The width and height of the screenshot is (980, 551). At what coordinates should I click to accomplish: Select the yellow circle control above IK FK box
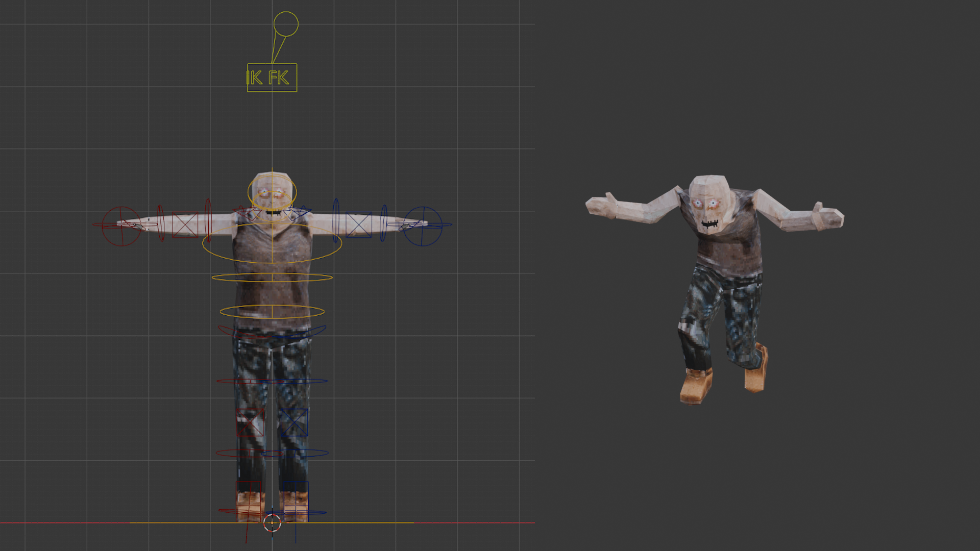(x=286, y=24)
